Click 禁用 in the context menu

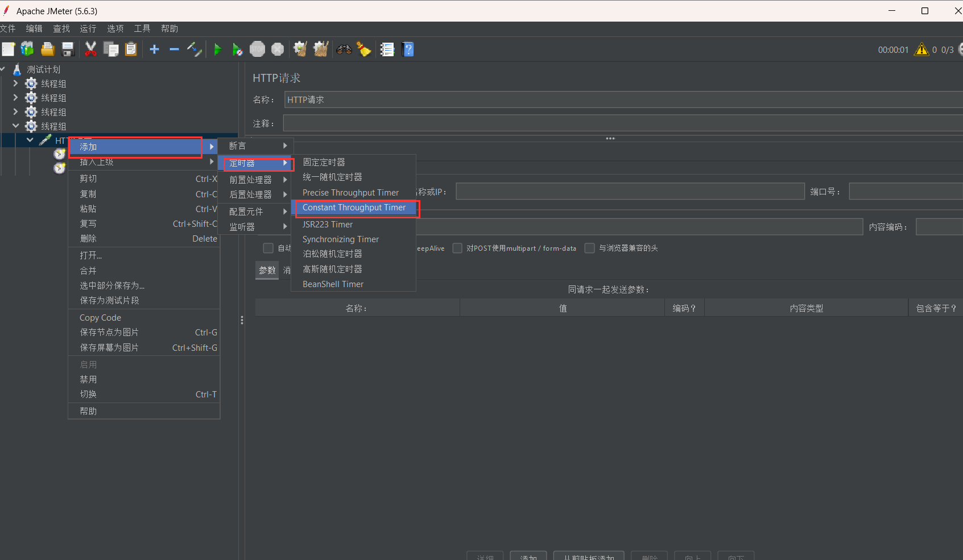(x=143, y=380)
